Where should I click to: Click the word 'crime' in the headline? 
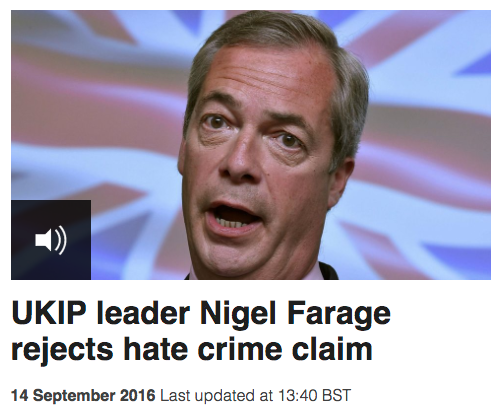point(239,348)
